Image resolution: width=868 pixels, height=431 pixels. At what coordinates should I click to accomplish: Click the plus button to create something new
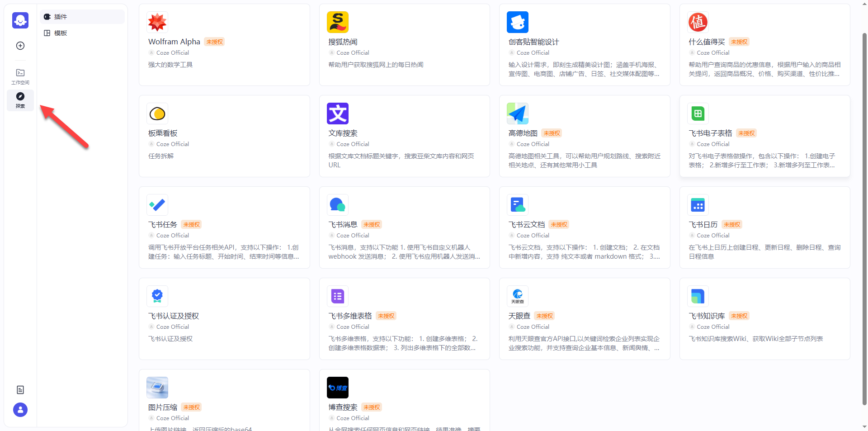pos(20,45)
